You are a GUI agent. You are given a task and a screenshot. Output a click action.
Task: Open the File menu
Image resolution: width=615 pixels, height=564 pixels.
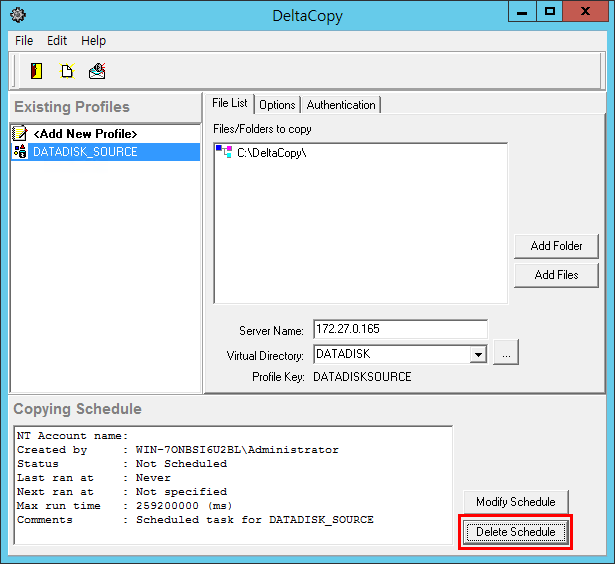24,41
